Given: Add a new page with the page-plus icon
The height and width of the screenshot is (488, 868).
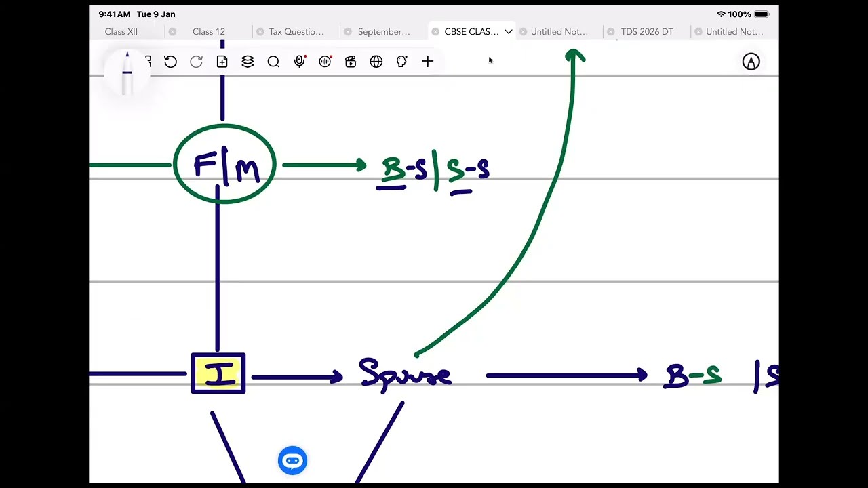Looking at the screenshot, I should (222, 62).
